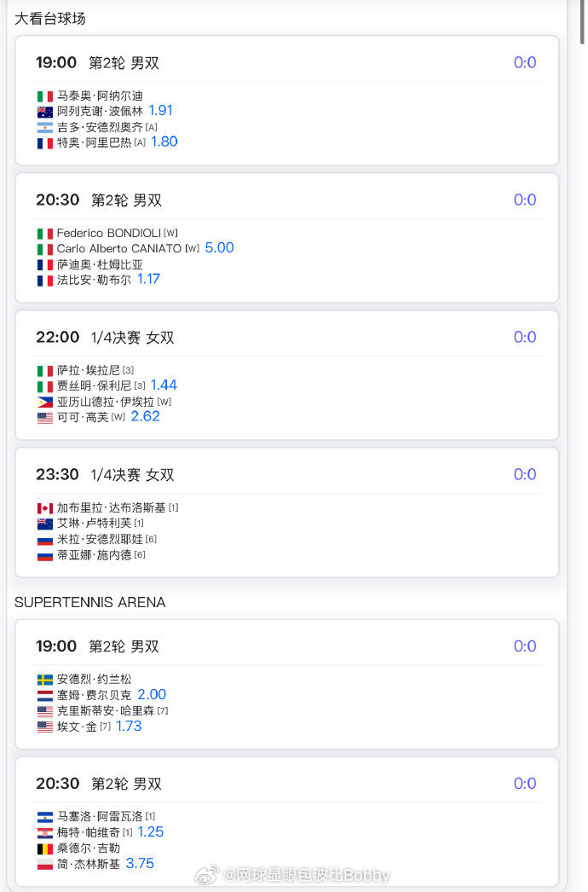
Task: Open 0:0 score of 22:00 女双 match
Action: coord(525,338)
